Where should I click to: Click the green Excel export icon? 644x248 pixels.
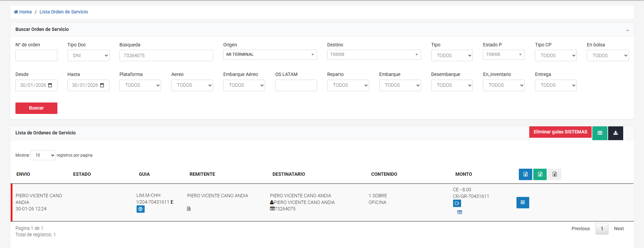(540, 174)
